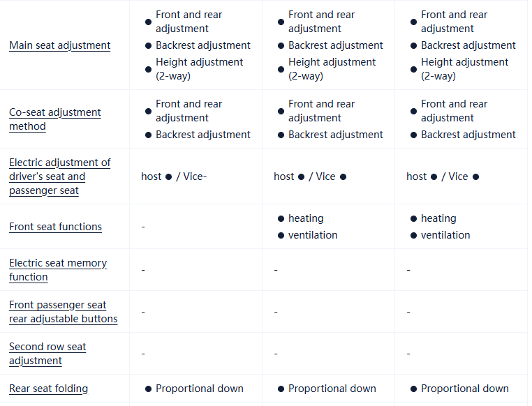Click 'heating' text in the last column
Viewport: 532px width, 406px height.
point(438,218)
